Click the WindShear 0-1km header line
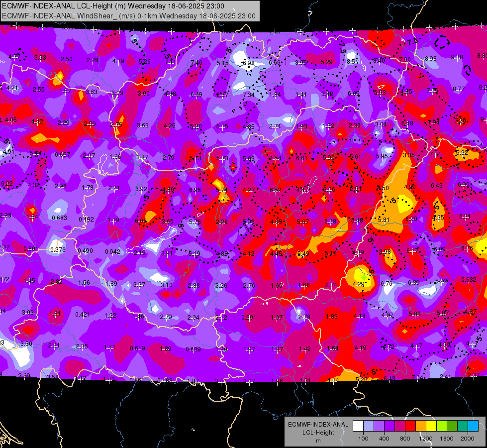Screen dimensions: 487x448 click(128, 16)
